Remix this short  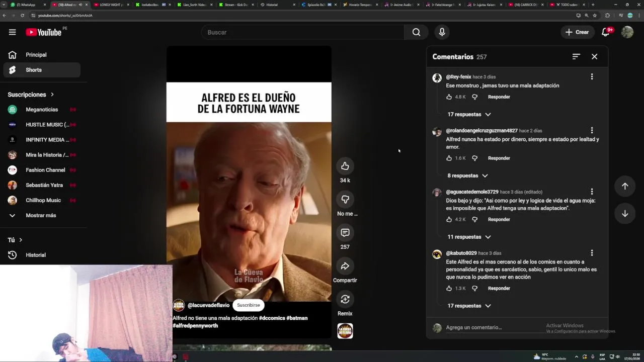point(345,299)
